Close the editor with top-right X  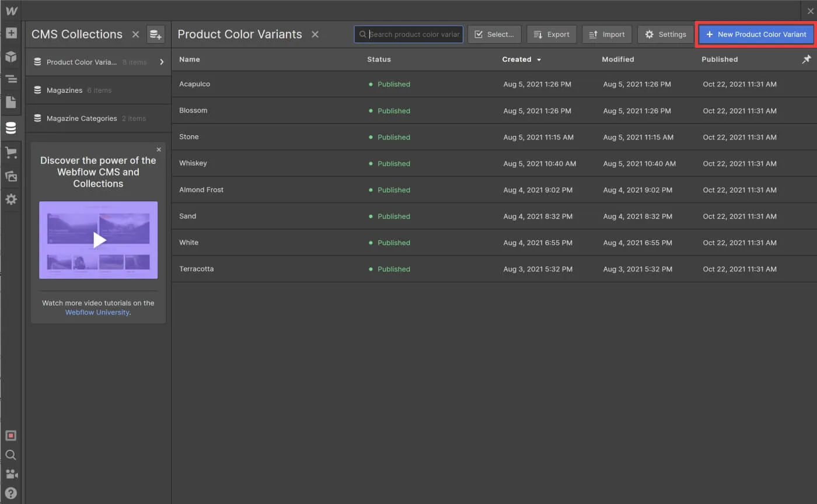click(810, 11)
